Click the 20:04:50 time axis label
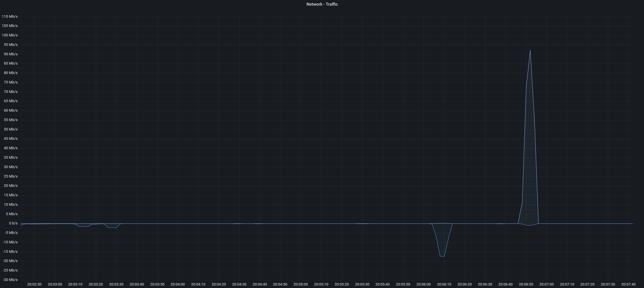644x288 pixels. point(280,285)
